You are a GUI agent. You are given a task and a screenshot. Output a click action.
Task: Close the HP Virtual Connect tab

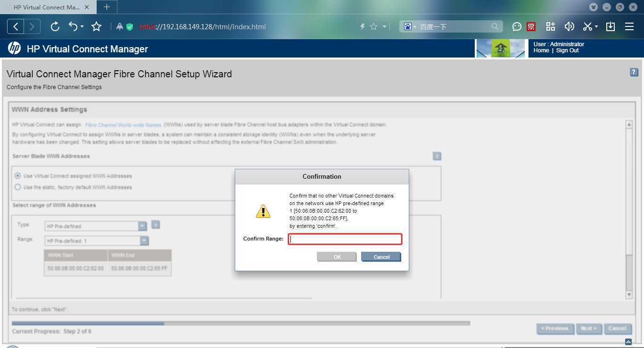[x=87, y=7]
